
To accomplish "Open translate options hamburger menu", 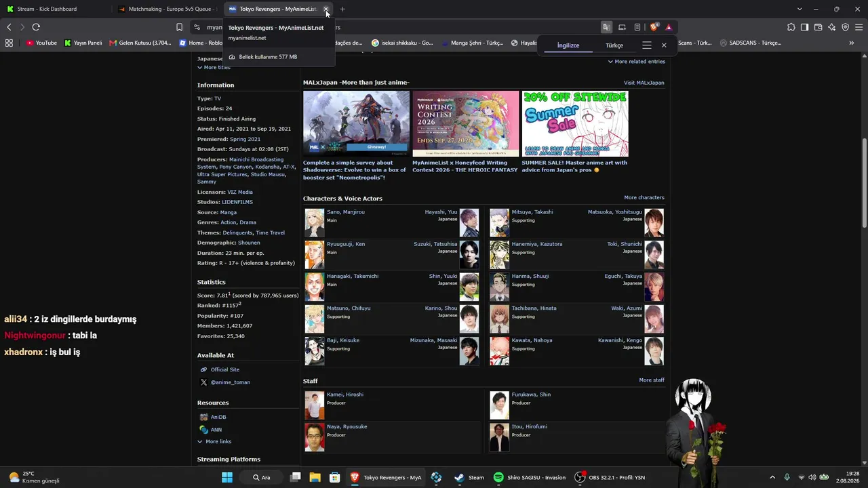I will click(647, 45).
